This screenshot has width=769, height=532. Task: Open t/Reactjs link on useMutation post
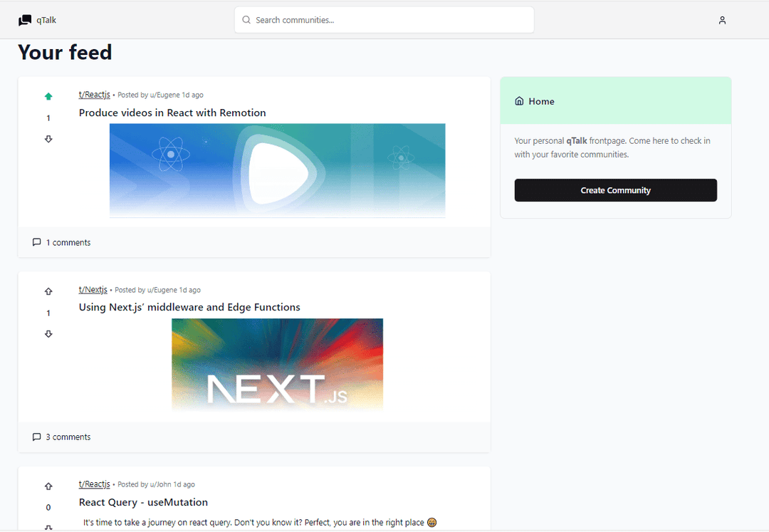(x=94, y=484)
